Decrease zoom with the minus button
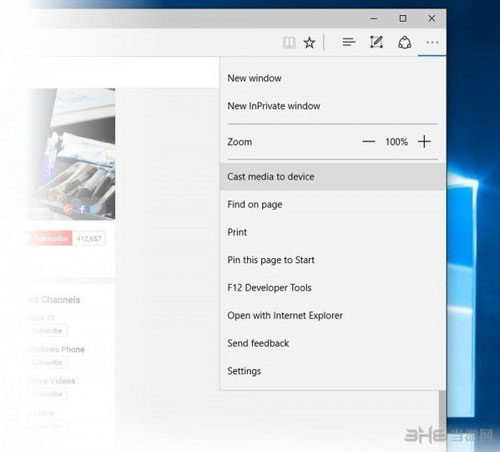Image resolution: width=500 pixels, height=452 pixels. (x=368, y=142)
